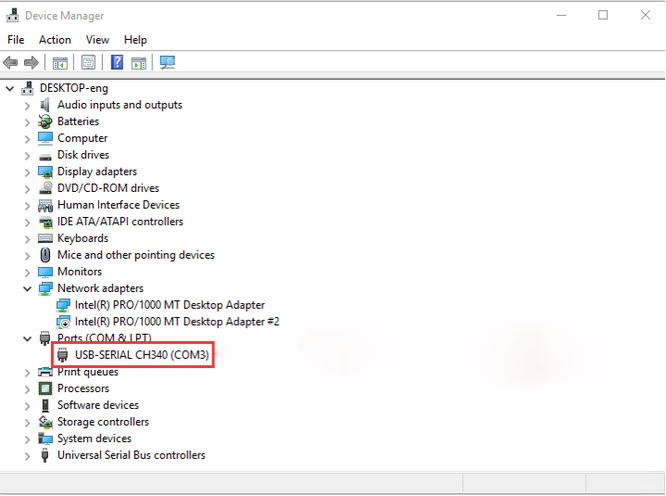Click the Software devices icon
The width and height of the screenshot is (666, 496).
45,405
